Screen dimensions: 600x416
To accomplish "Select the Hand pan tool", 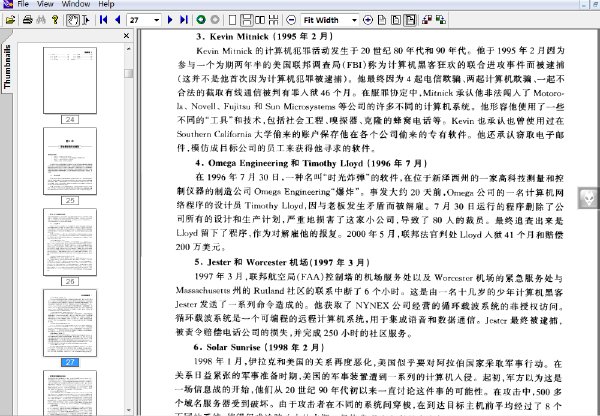I will pyautogui.click(x=72, y=20).
